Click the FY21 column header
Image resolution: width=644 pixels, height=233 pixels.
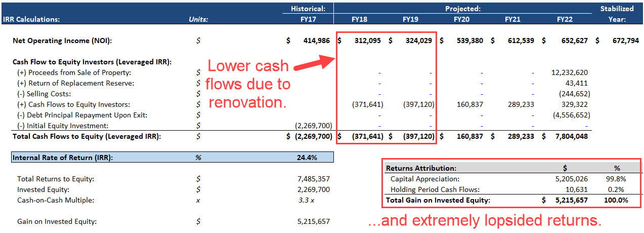tap(513, 20)
